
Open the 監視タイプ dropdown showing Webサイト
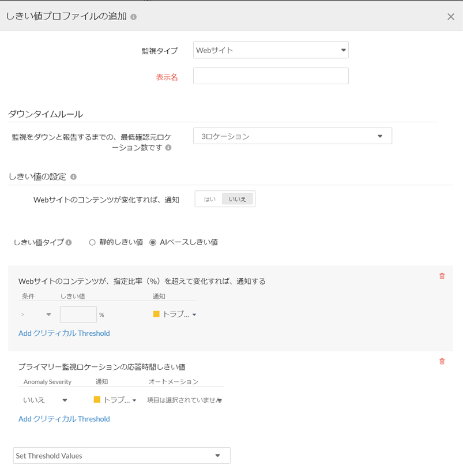[270, 50]
